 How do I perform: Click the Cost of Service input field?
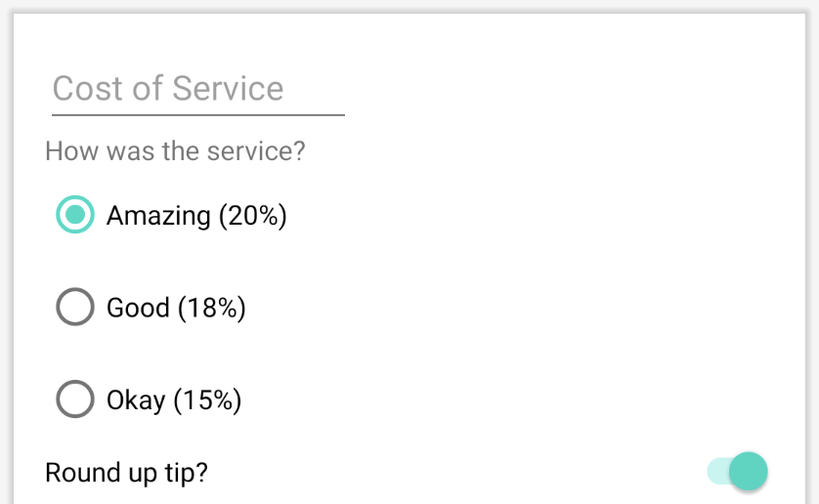(197, 89)
